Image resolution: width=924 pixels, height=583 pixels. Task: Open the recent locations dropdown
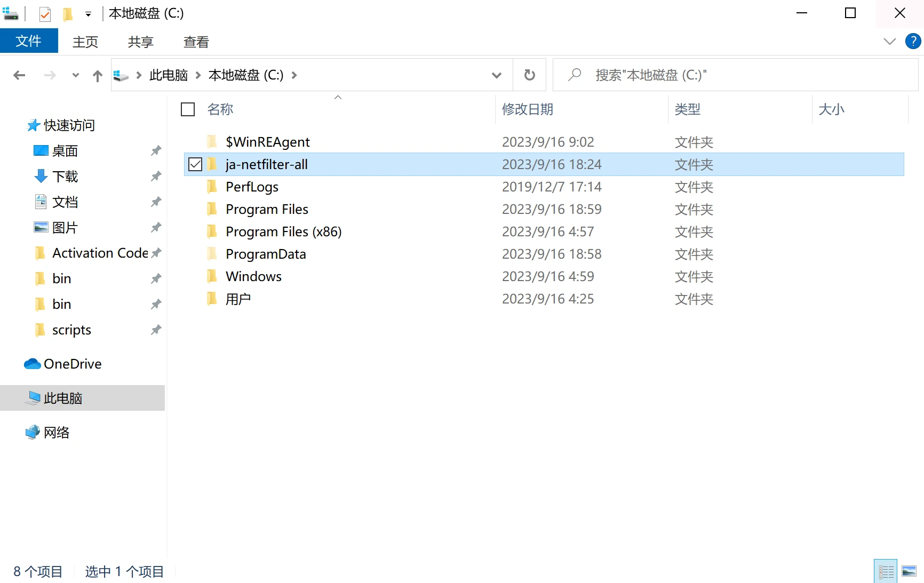tap(75, 75)
